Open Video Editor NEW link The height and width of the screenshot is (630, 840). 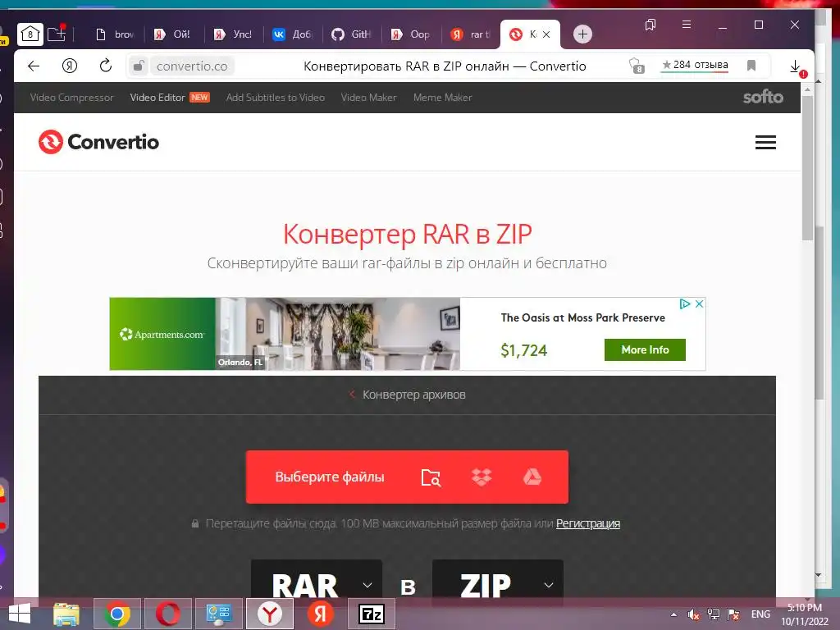coord(170,98)
